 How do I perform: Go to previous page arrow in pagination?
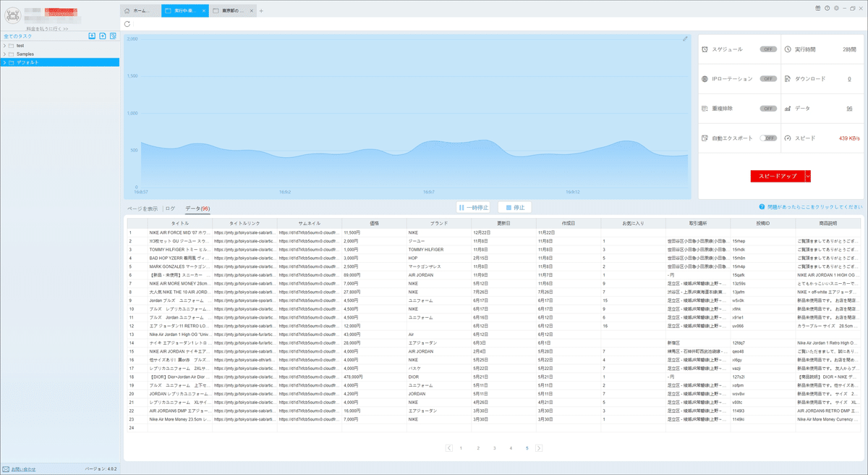click(449, 448)
